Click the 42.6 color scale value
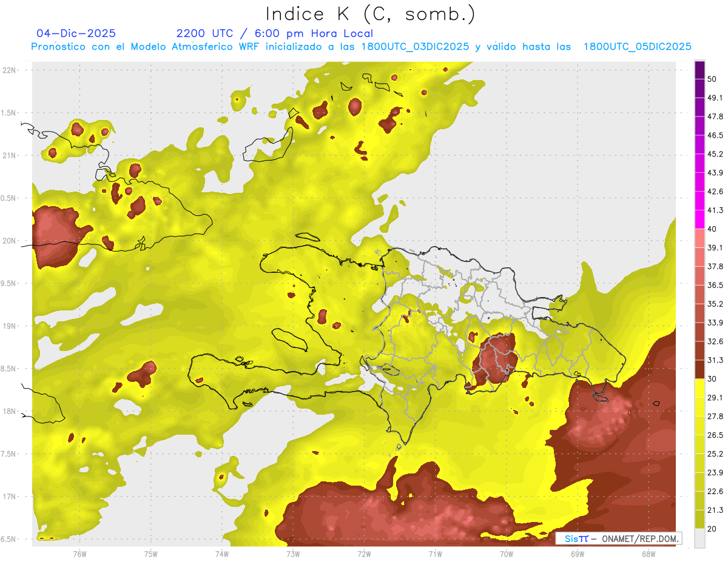Image resolution: width=728 pixels, height=562 pixels. [x=715, y=192]
